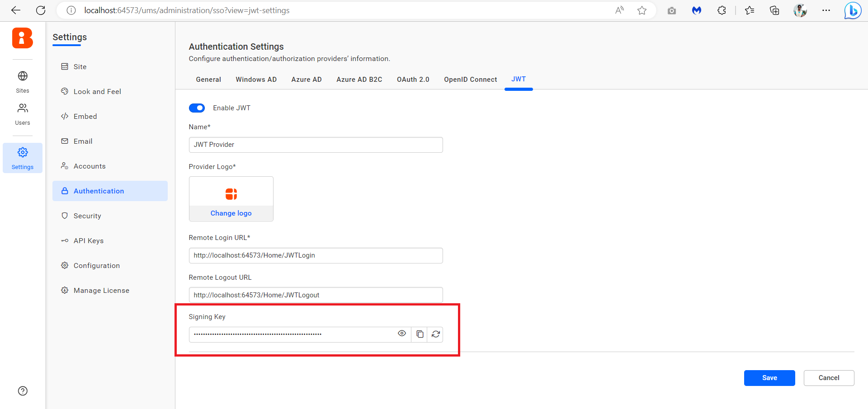Open the Sites section in left rail
The image size is (868, 409).
point(23,81)
